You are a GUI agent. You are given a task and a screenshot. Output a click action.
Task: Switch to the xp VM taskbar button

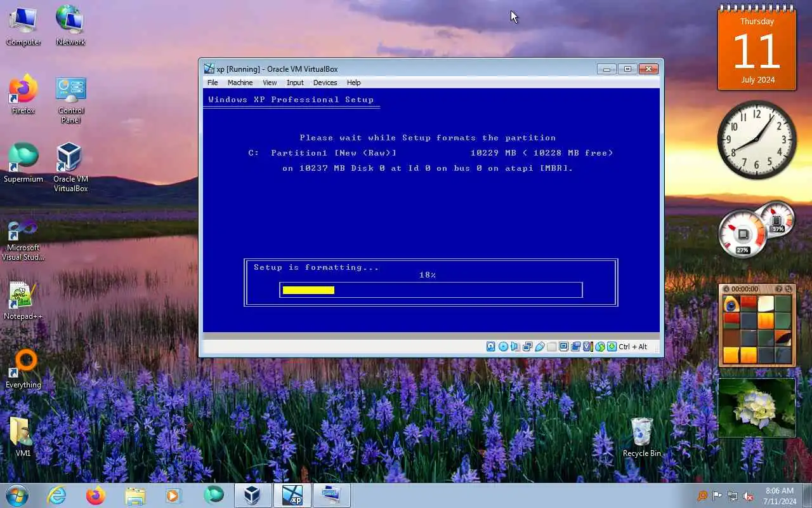point(292,495)
